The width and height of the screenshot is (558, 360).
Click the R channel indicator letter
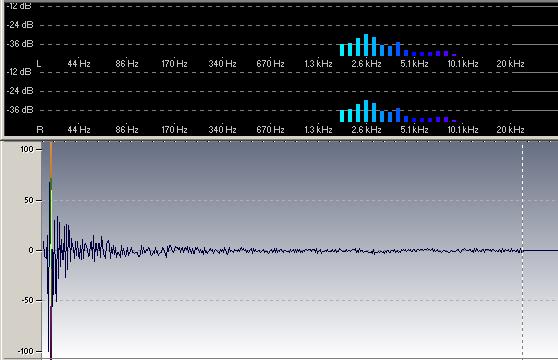(x=40, y=130)
